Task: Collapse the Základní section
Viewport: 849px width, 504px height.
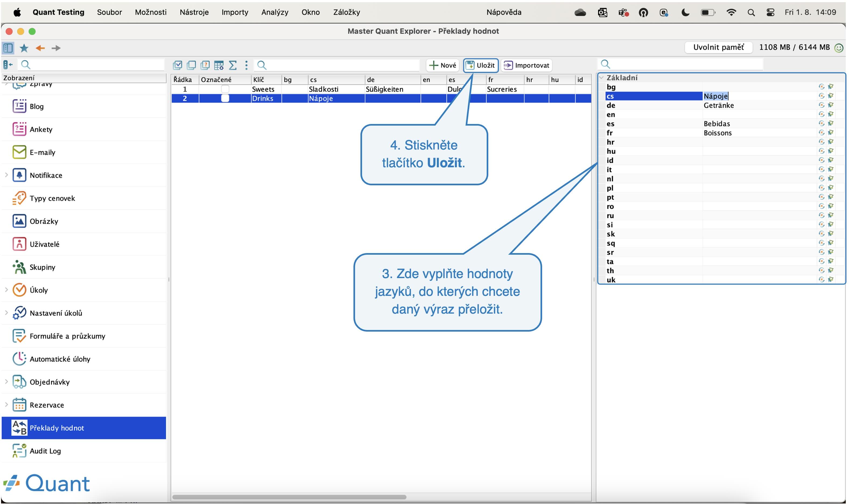Action: [x=602, y=78]
